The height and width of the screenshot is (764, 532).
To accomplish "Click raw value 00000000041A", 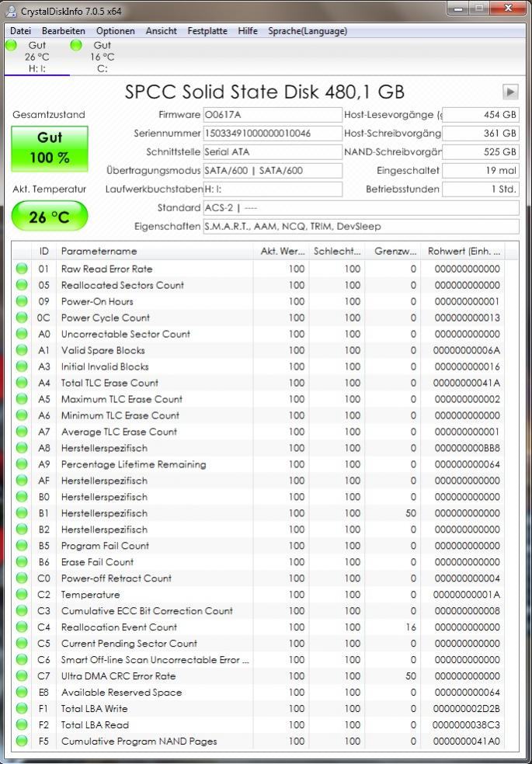I will [x=466, y=383].
